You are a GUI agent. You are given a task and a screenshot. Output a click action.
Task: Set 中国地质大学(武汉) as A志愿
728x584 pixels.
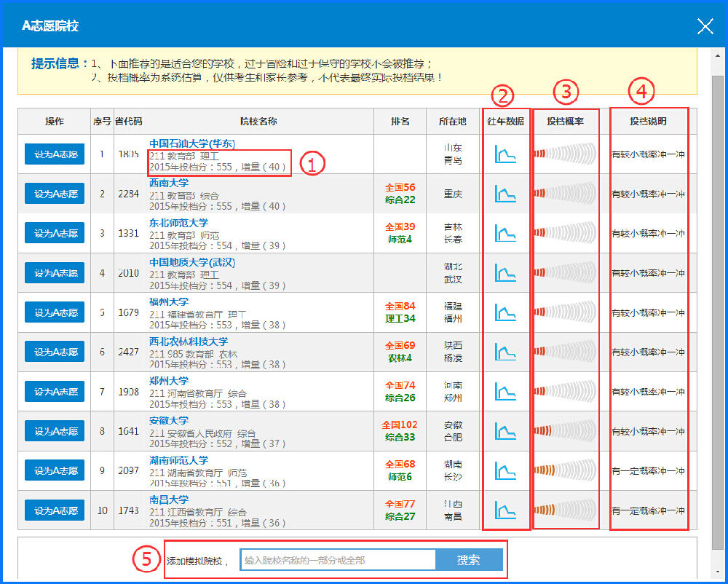coord(55,272)
